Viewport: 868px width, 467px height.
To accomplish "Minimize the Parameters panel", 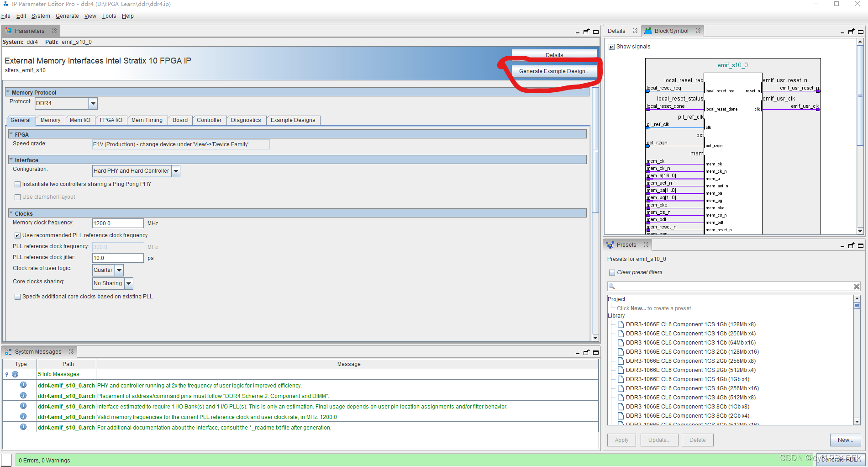I will click(x=578, y=32).
